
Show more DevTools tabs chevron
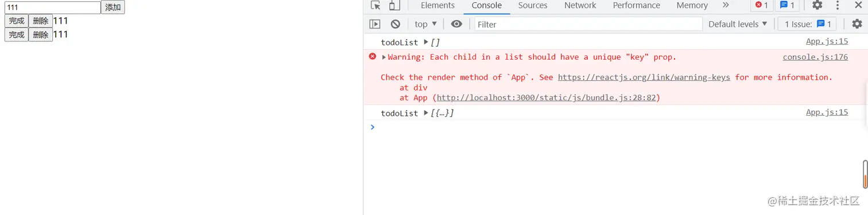pyautogui.click(x=726, y=5)
